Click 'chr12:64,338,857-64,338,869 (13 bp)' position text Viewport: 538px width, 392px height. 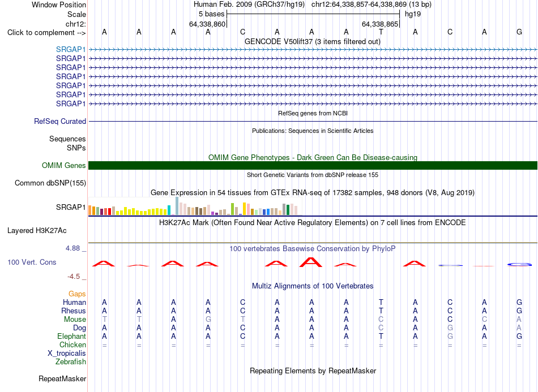pos(372,5)
